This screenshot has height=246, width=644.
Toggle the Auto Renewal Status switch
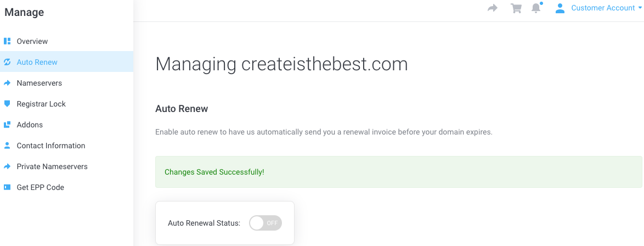[x=265, y=223]
